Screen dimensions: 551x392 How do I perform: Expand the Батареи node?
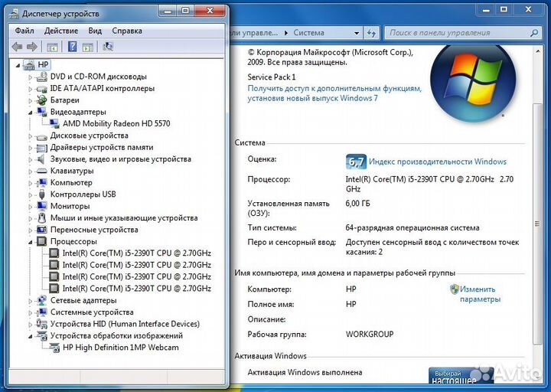[31, 100]
